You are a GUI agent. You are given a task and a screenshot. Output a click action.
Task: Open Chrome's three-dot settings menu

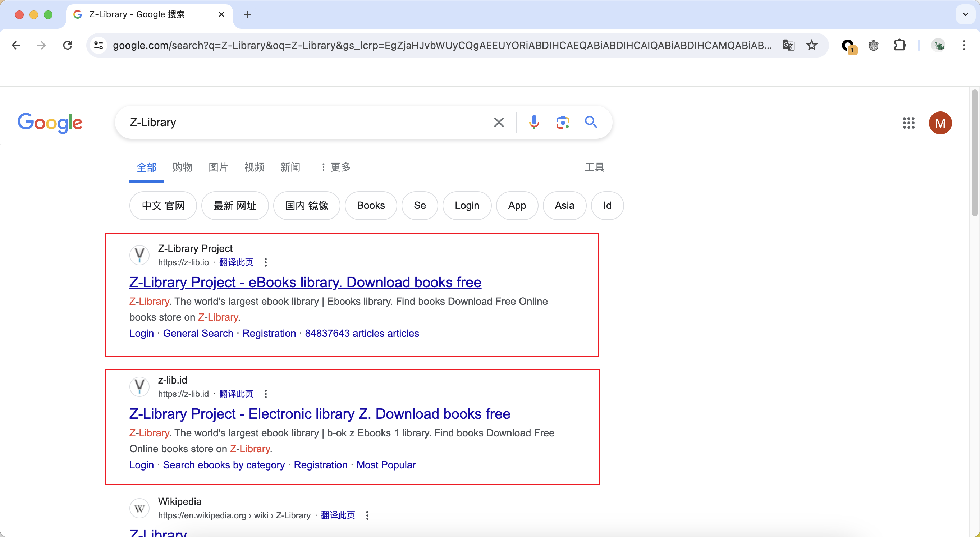[965, 45]
